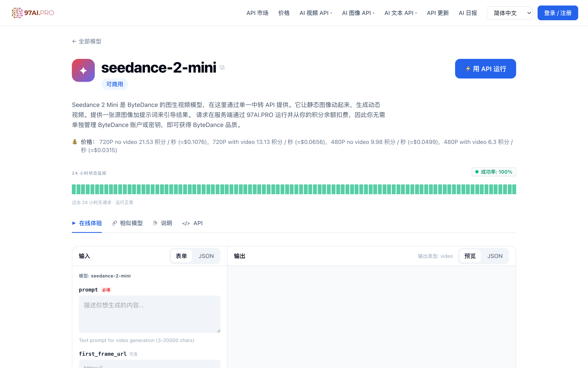588x368 pixels.
Task: Click the 可选 label beside first_frame_url
Action: (x=133, y=354)
